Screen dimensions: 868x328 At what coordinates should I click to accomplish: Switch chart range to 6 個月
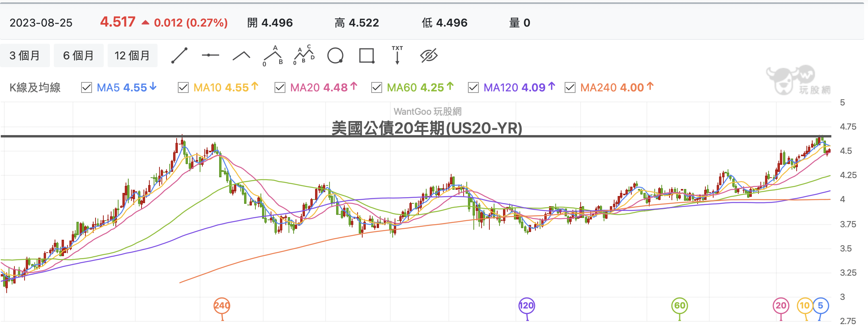78,55
